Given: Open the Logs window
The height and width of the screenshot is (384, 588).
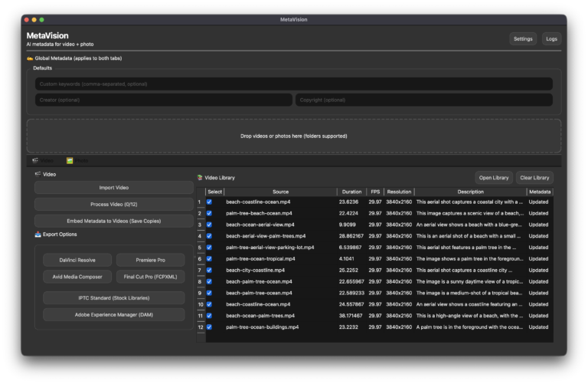Looking at the screenshot, I should (x=551, y=38).
